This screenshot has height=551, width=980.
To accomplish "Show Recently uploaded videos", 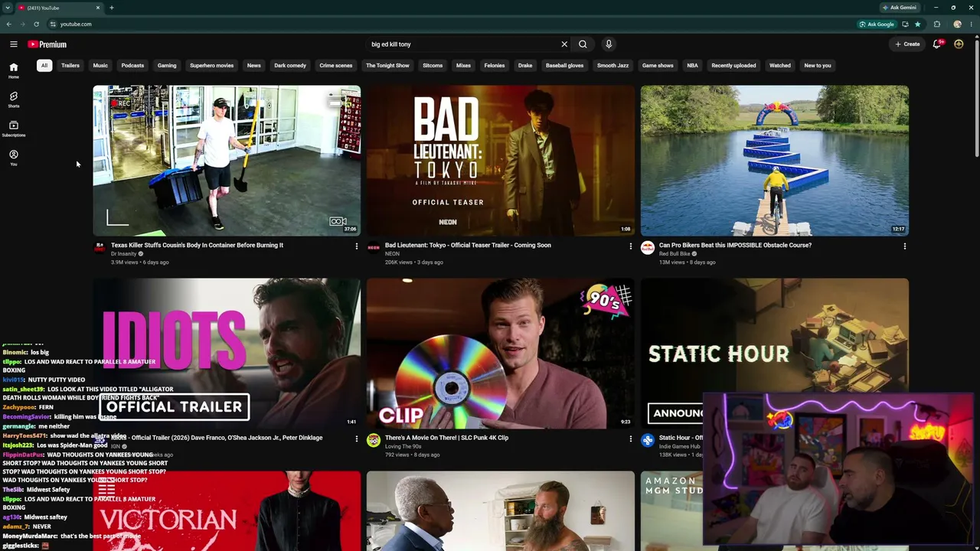I will (733, 66).
